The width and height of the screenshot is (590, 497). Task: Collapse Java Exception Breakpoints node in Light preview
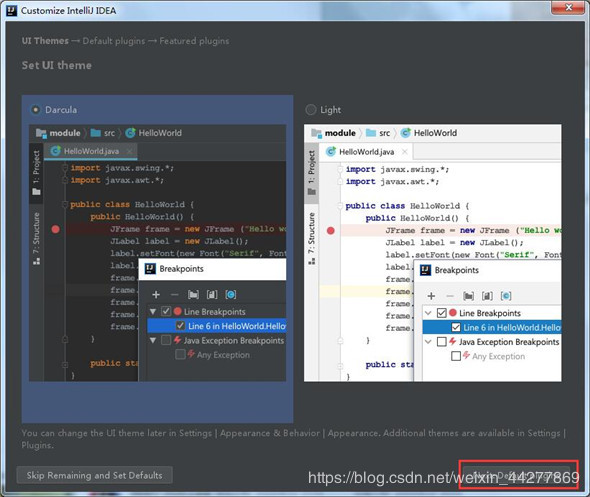pos(428,342)
